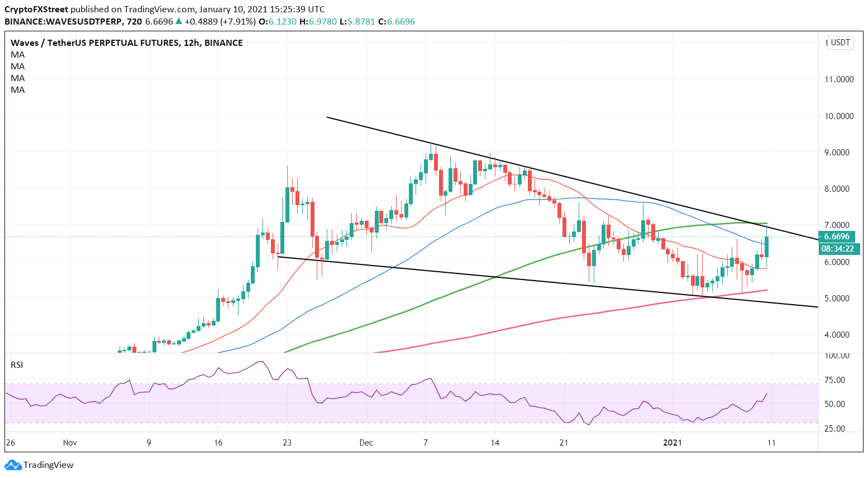Click the TradingView logo at bottom left
The image size is (868, 478).
(39, 465)
